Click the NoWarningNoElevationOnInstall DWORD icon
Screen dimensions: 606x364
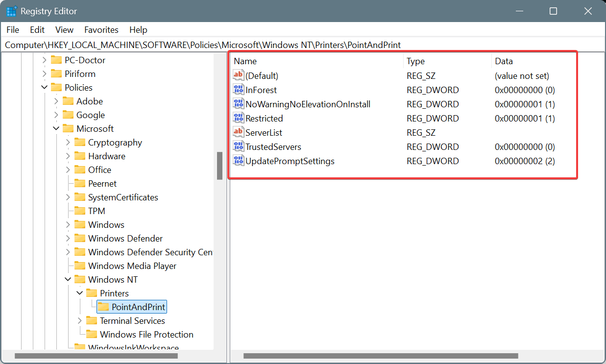coord(239,104)
